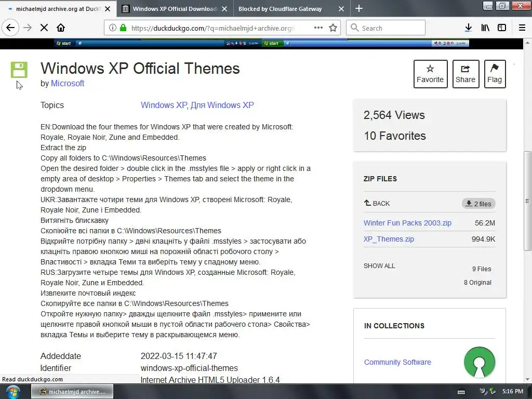Click the 994.9K file size text
The image size is (532, 399).
pos(483,239)
